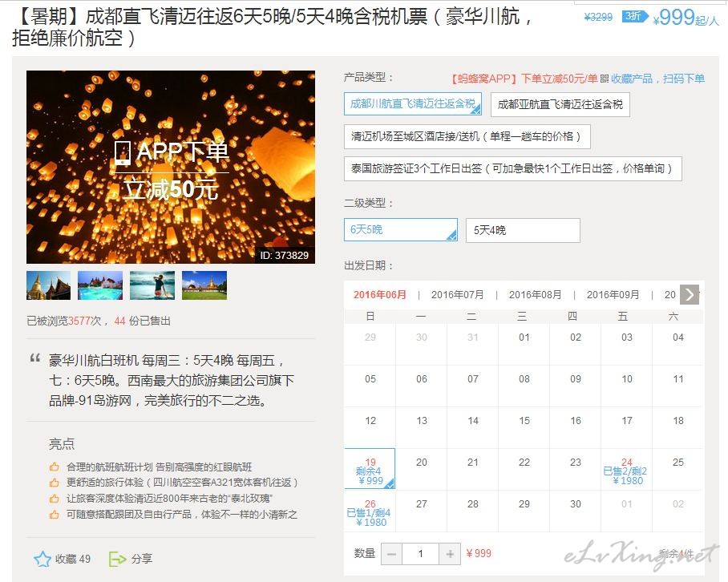Switch to the 2016年06月 month tab
The height and width of the screenshot is (582, 728).
coord(380,295)
